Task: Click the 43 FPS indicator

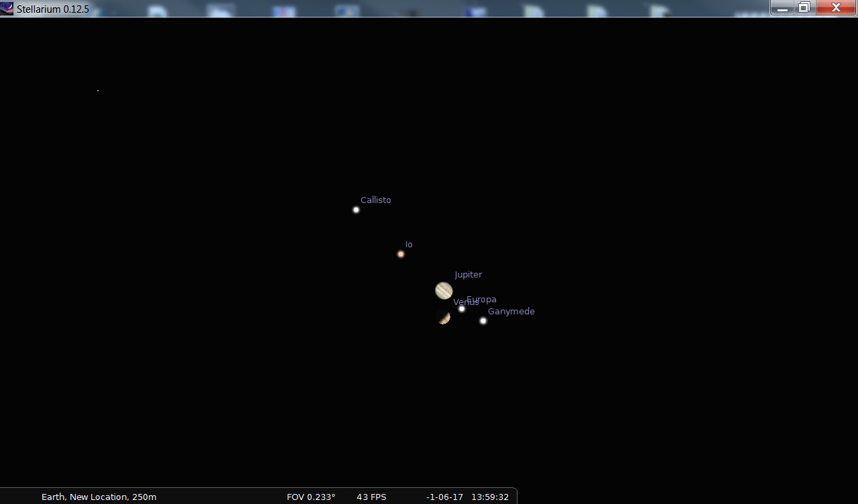Action: click(x=371, y=497)
